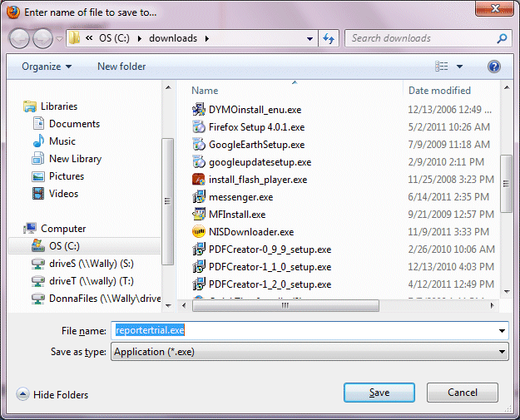Click date 5/2/2011 10:26 AM cell
Image resolution: width=520 pixels, height=420 pixels.
click(x=448, y=127)
